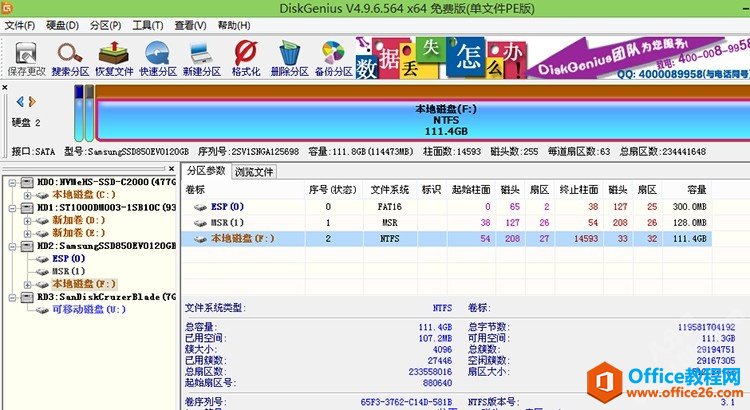Open the 工具(T) menu
750x410 pixels.
pyautogui.click(x=148, y=25)
